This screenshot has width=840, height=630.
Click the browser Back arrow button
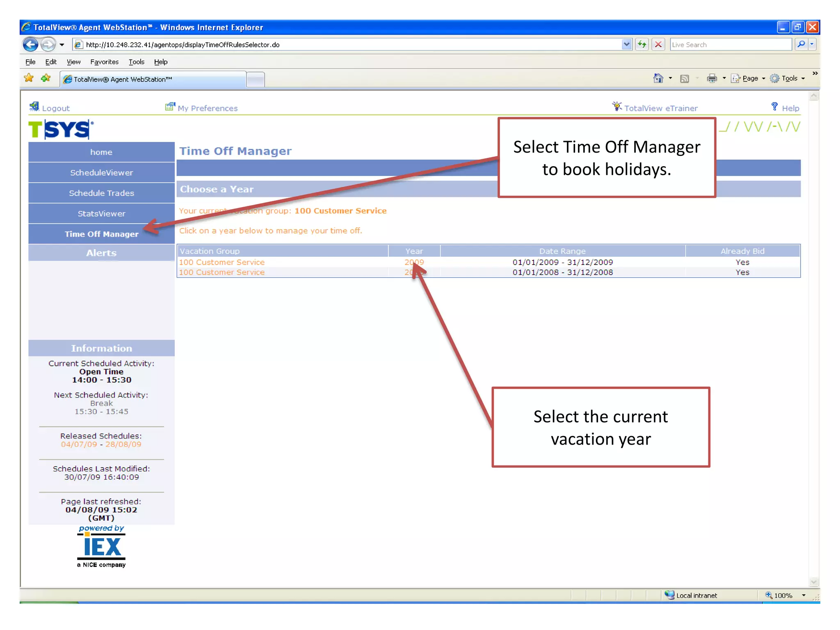(x=30, y=44)
